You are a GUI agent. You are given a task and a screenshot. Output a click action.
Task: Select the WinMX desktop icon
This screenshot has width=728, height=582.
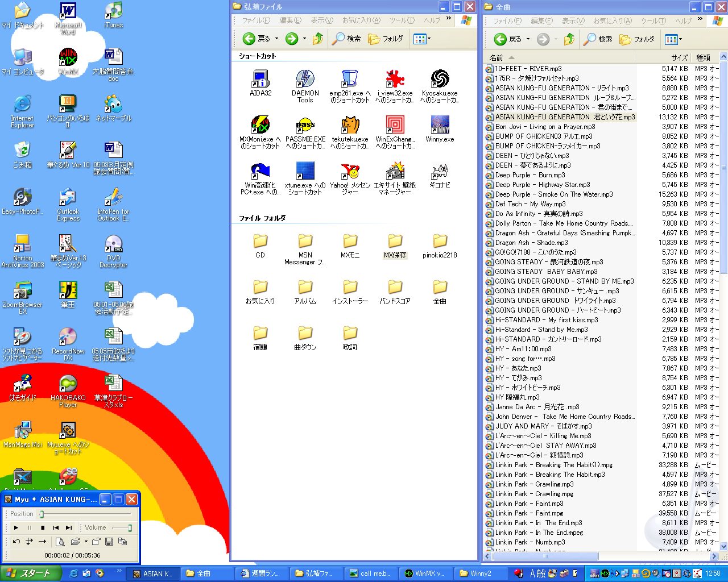click(x=68, y=59)
